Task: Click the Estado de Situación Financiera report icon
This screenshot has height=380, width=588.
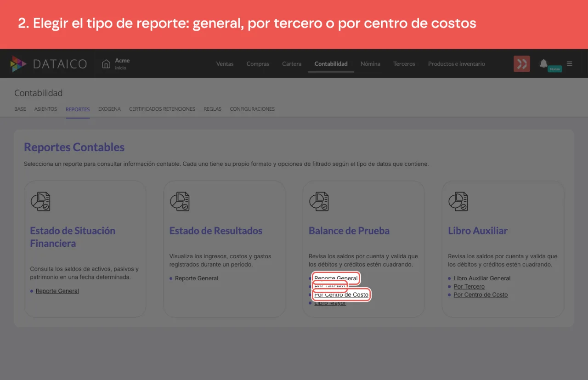Action: [40, 201]
